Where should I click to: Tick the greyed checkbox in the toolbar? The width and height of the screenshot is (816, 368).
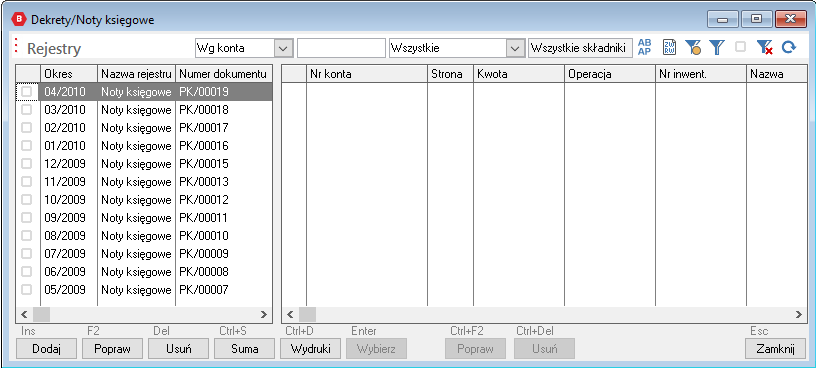click(740, 47)
